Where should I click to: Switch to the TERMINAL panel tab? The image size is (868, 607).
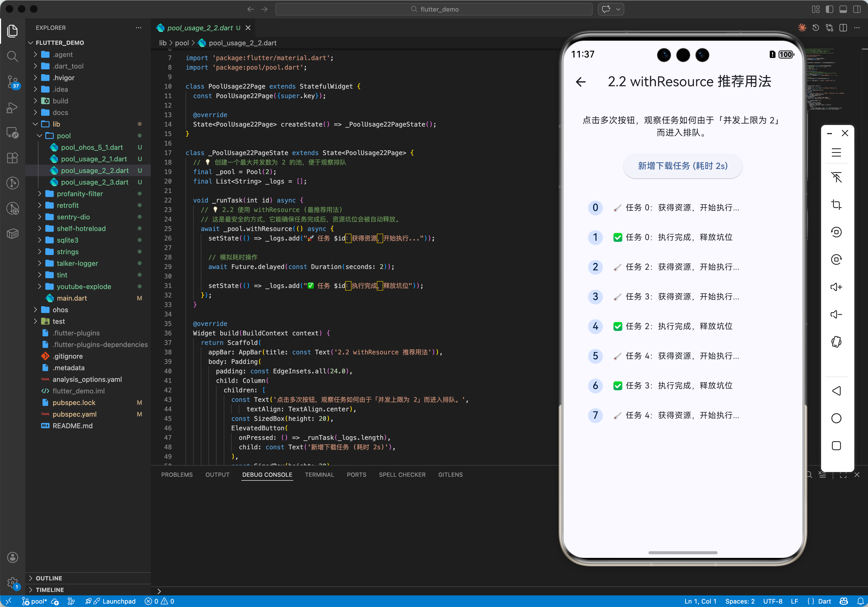coord(319,474)
